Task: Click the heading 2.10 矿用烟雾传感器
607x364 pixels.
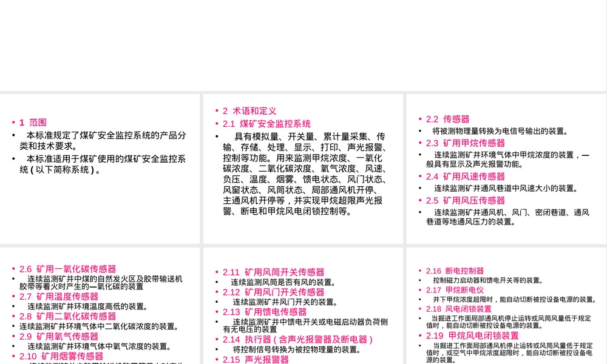Action: tap(61, 356)
